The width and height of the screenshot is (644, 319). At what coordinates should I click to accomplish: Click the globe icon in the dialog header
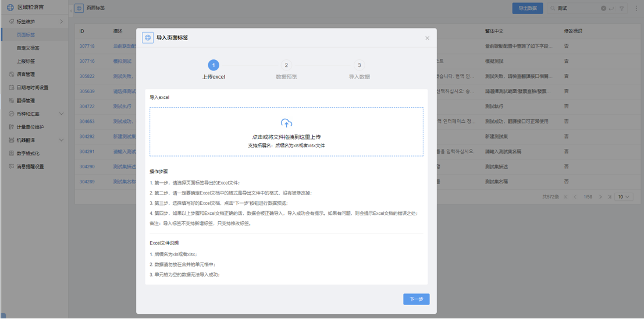[x=148, y=38]
